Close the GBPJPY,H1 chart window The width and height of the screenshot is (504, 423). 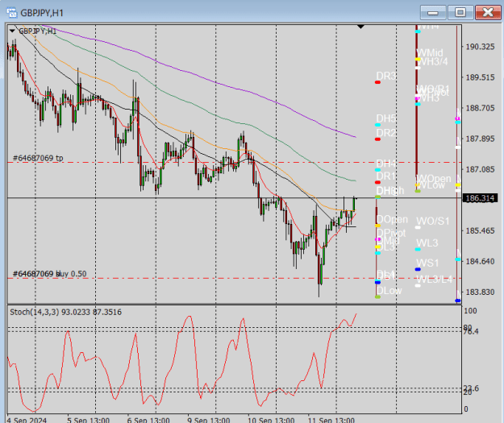(x=488, y=13)
